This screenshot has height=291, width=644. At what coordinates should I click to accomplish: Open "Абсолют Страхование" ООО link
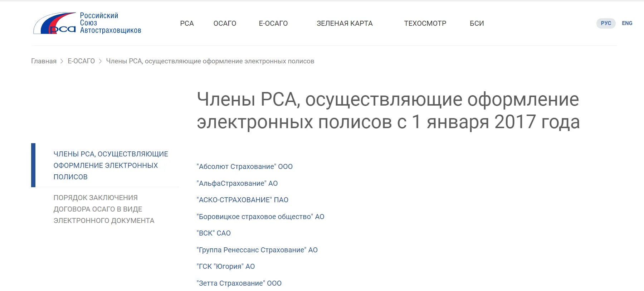[245, 166]
